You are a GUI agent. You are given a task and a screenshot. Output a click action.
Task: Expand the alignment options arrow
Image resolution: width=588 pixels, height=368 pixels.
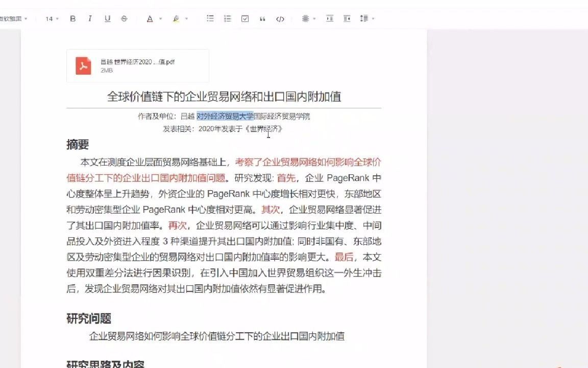314,18
